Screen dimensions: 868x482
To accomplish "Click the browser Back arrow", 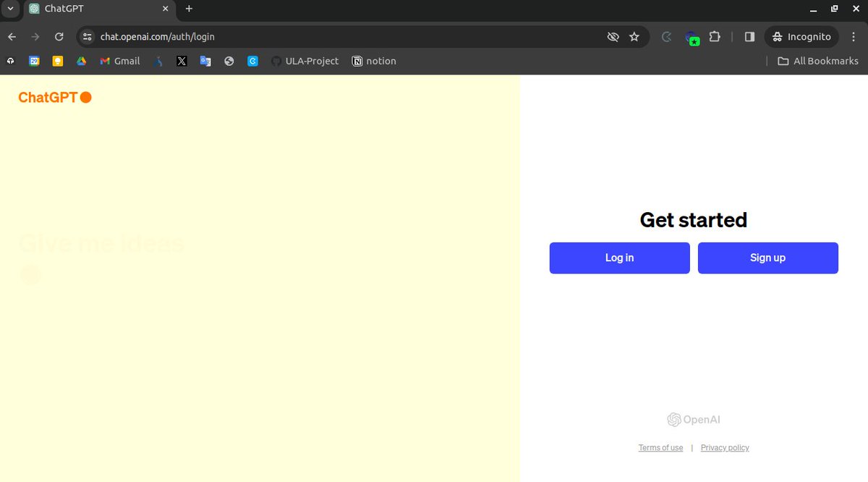I will 12,36.
